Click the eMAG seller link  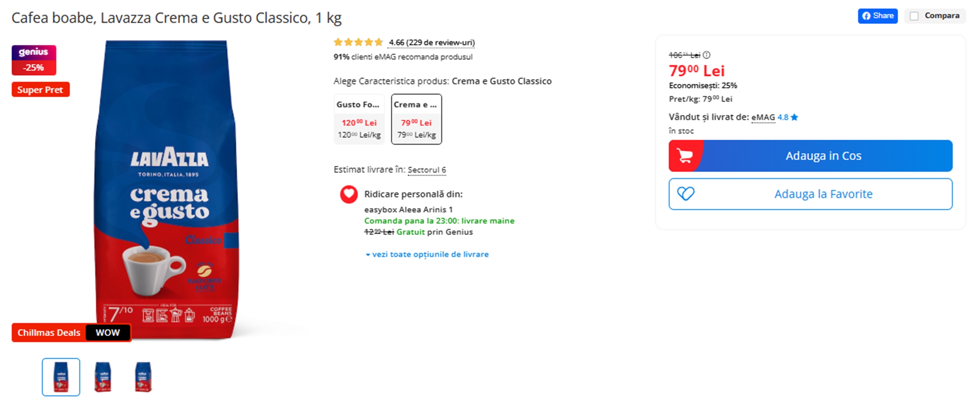tap(763, 117)
